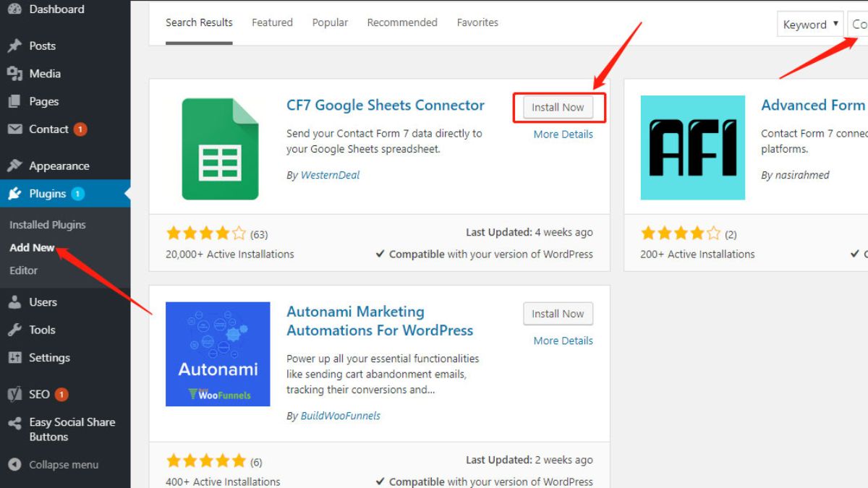Viewport: 868px width, 488px height.
Task: Click the Dashboard gauge icon
Action: [x=14, y=9]
